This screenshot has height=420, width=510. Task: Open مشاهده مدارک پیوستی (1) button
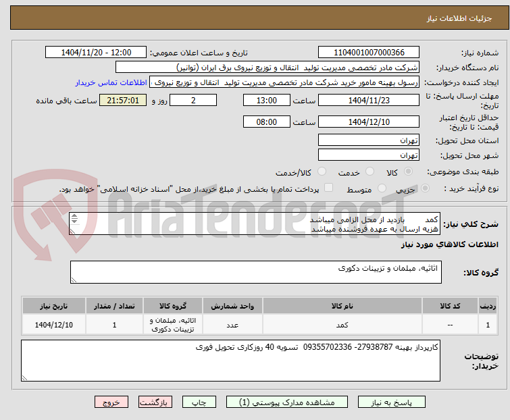click(x=287, y=402)
